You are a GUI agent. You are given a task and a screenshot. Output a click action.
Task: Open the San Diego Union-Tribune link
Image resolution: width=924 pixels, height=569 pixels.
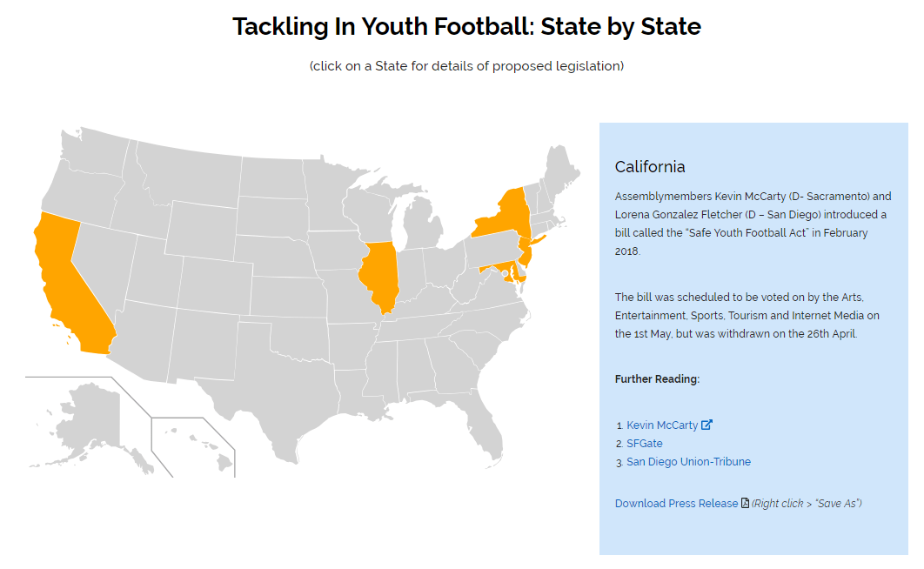tap(688, 461)
